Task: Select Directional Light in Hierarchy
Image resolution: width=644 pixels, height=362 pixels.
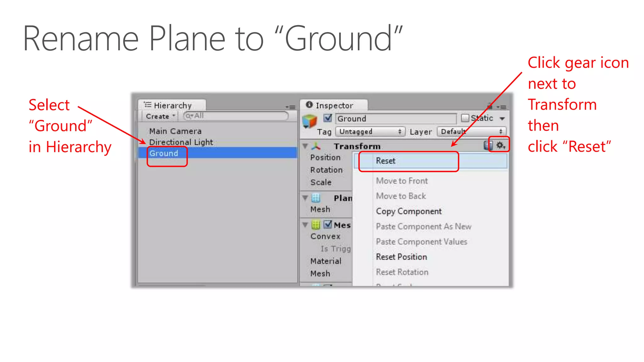Action: pyautogui.click(x=181, y=142)
